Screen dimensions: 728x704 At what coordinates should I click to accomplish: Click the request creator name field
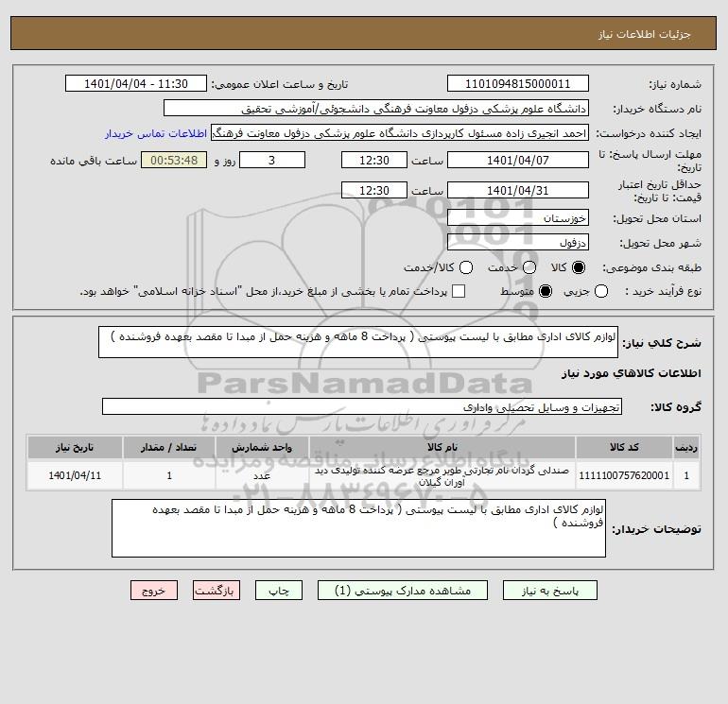(400, 133)
